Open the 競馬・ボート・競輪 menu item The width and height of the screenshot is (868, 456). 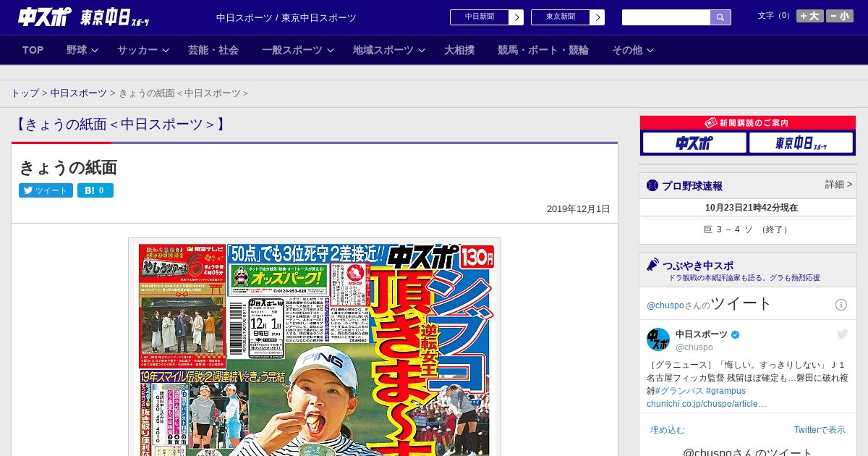[x=543, y=50]
